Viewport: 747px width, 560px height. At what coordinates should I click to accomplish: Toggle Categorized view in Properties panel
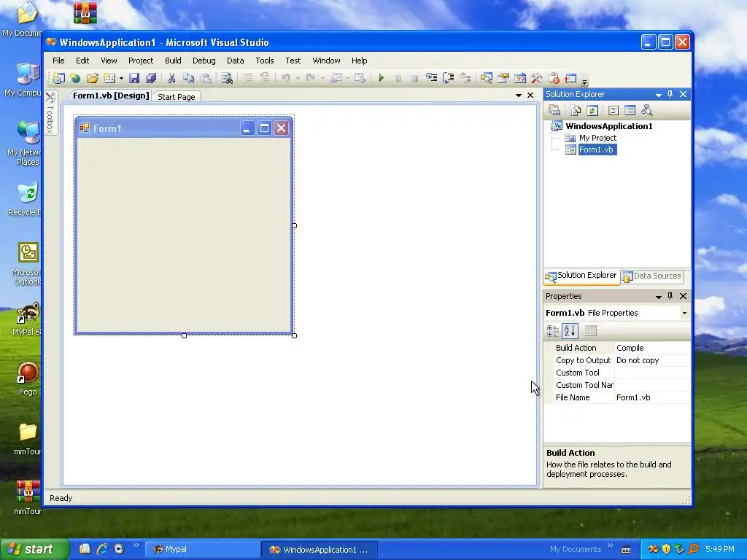point(553,330)
